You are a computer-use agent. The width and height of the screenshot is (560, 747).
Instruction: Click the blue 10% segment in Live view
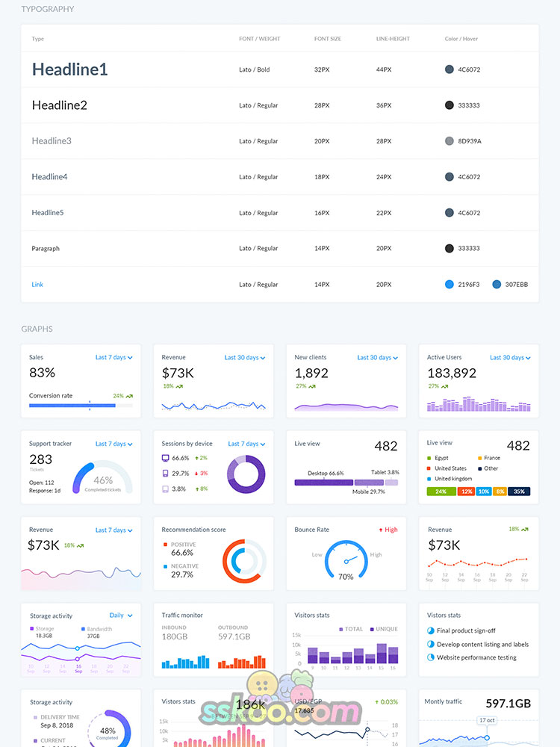click(x=484, y=492)
